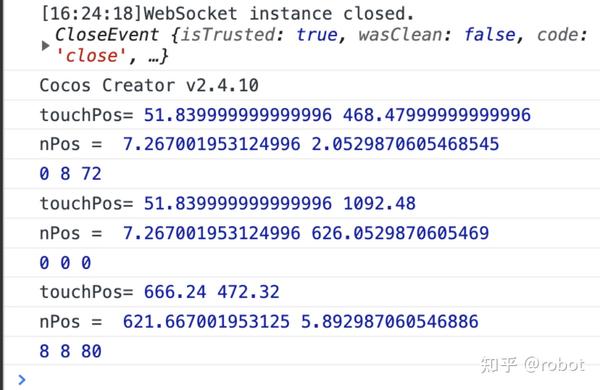This screenshot has width=600, height=390.
Task: Click the red 'close' string value
Action: (x=91, y=56)
